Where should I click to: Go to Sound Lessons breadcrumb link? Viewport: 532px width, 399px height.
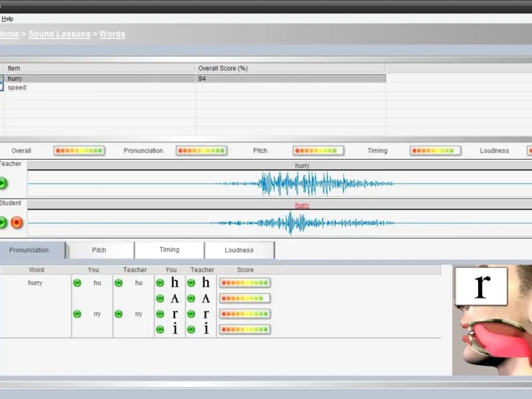[59, 34]
